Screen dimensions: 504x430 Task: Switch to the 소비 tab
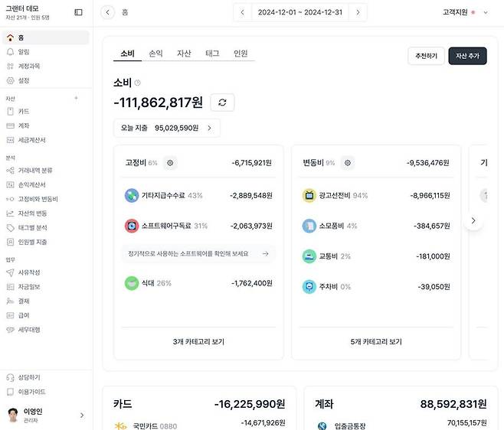(x=127, y=54)
